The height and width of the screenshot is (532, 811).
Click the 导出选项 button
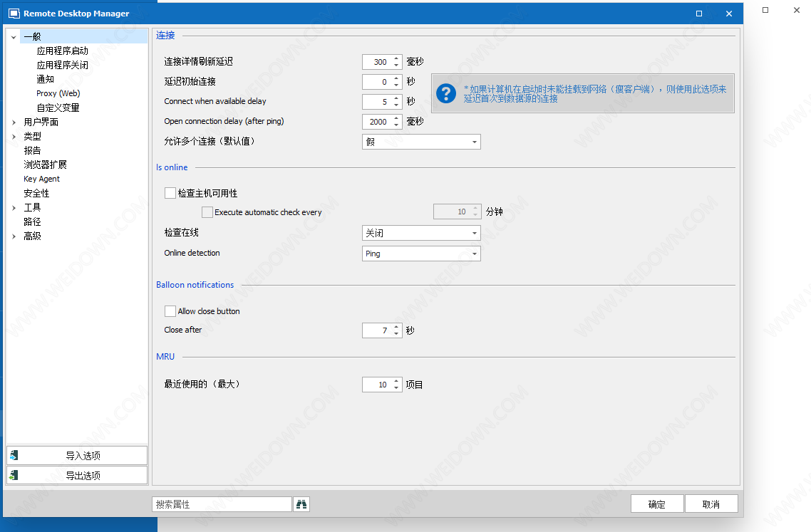coord(77,475)
